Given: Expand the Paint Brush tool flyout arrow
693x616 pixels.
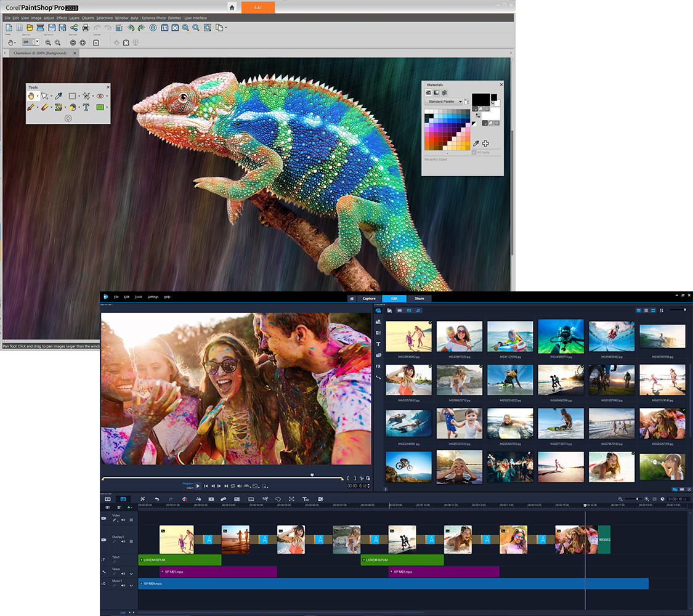Looking at the screenshot, I should [x=38, y=107].
